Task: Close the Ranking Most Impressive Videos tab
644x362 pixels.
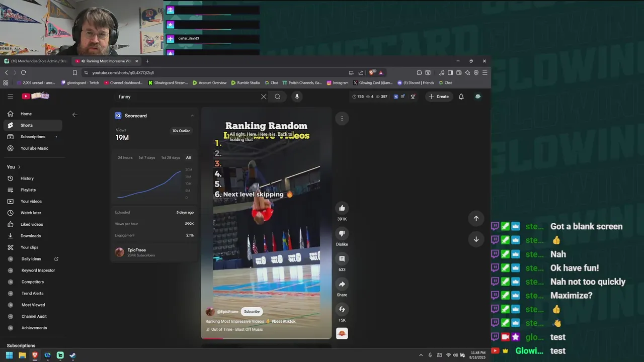Action: (136, 61)
